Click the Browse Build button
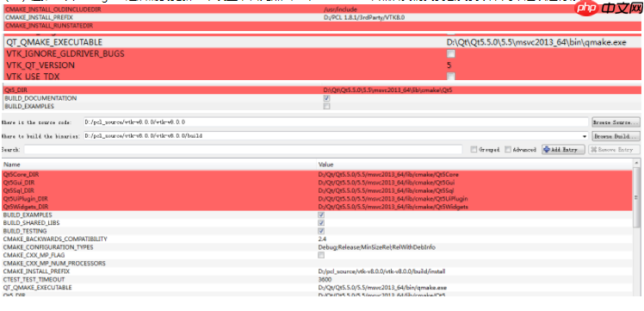Screen dimensions: 644x311 pos(616,136)
